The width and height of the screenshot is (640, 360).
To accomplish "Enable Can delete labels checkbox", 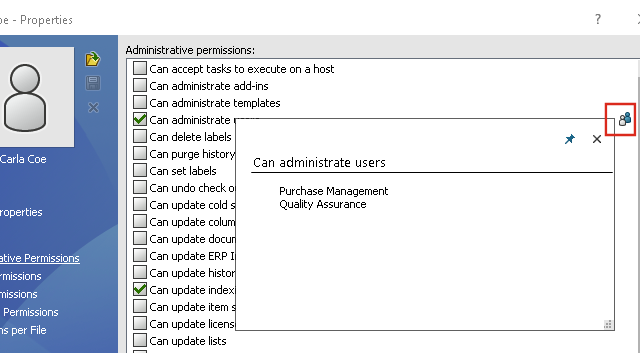I will [140, 137].
